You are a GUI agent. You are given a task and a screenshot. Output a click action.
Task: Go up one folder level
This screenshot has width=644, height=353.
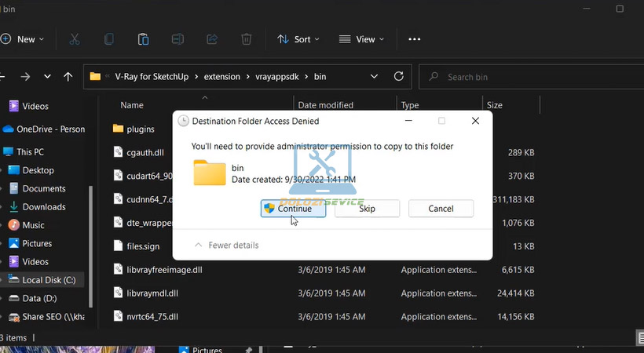(x=68, y=77)
